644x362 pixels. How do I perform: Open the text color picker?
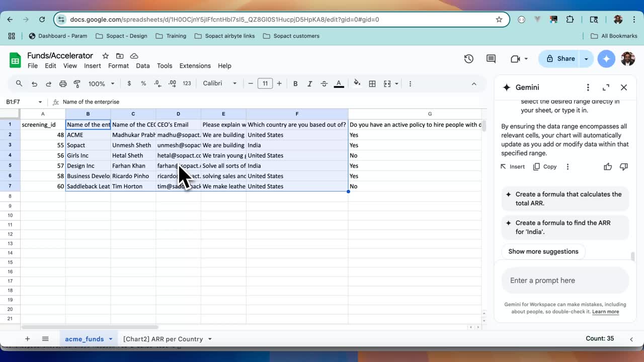pyautogui.click(x=339, y=83)
